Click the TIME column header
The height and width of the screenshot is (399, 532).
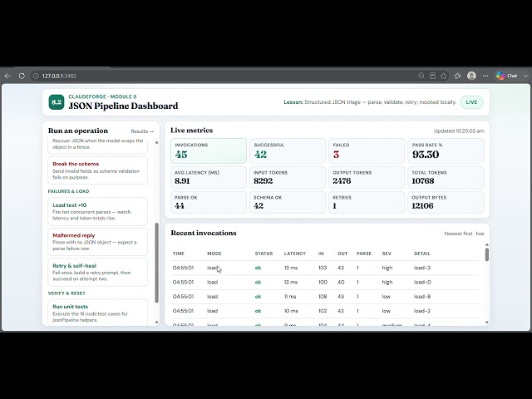[x=179, y=254]
